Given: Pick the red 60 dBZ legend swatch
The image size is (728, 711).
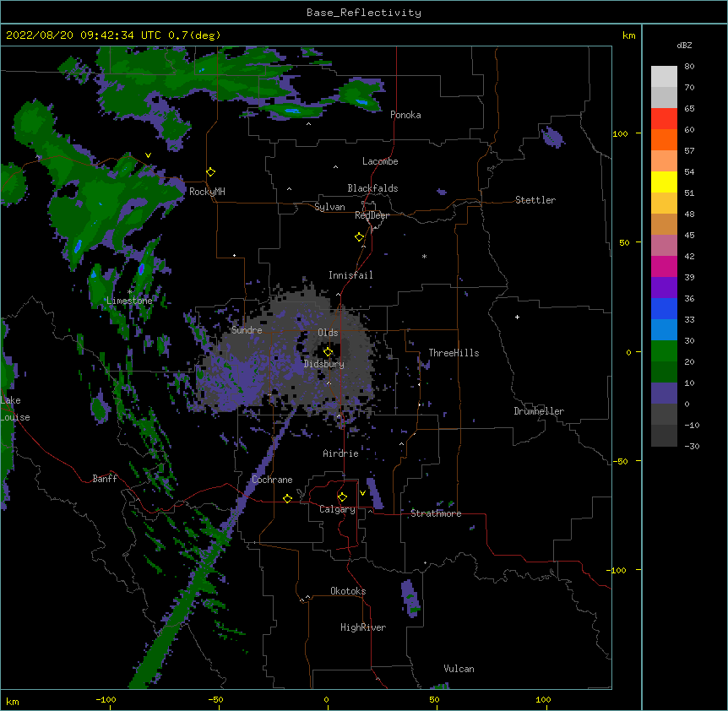Looking at the screenshot, I should click(664, 118).
